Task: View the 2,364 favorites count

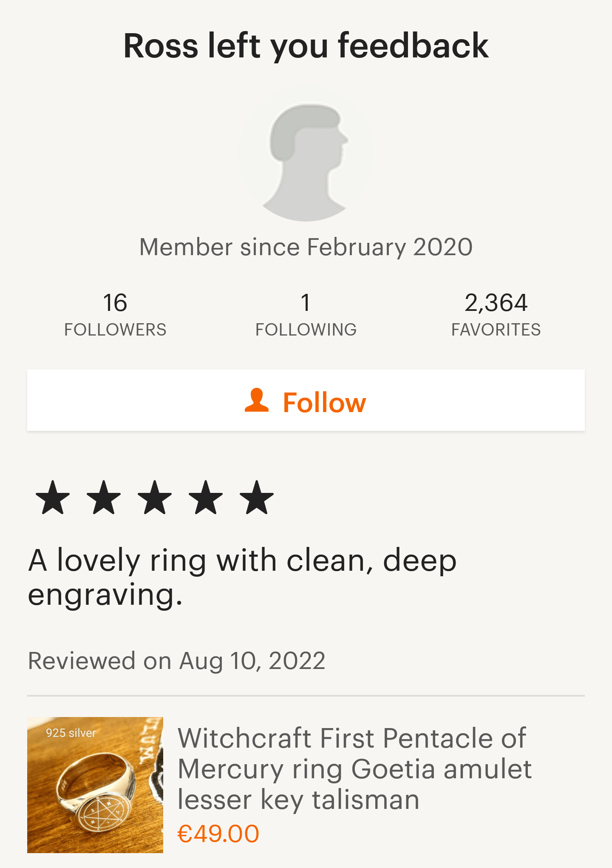Action: [x=496, y=303]
